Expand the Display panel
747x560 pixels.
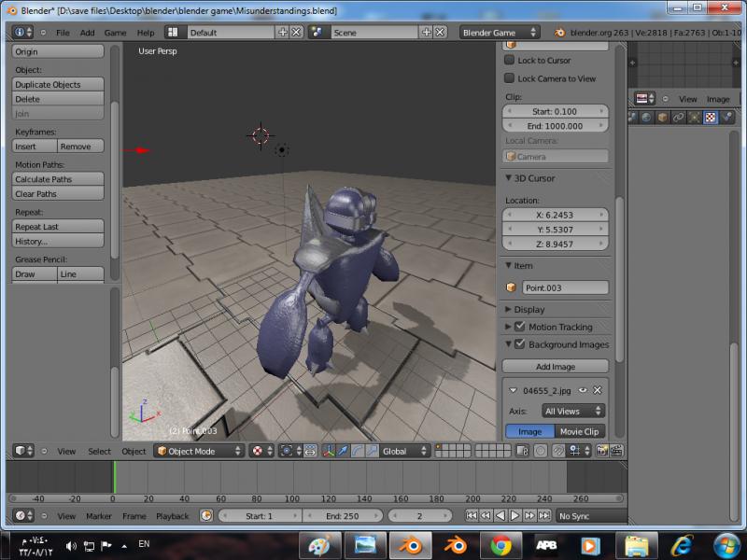[508, 309]
